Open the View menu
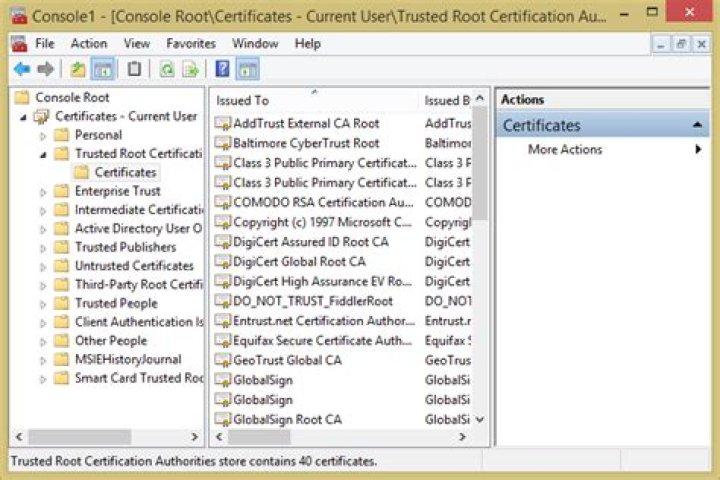 click(x=137, y=44)
